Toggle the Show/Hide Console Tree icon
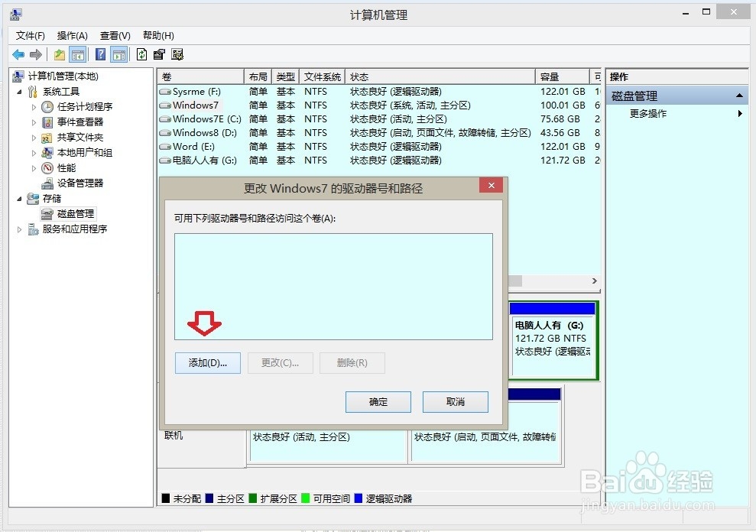 tap(78, 54)
